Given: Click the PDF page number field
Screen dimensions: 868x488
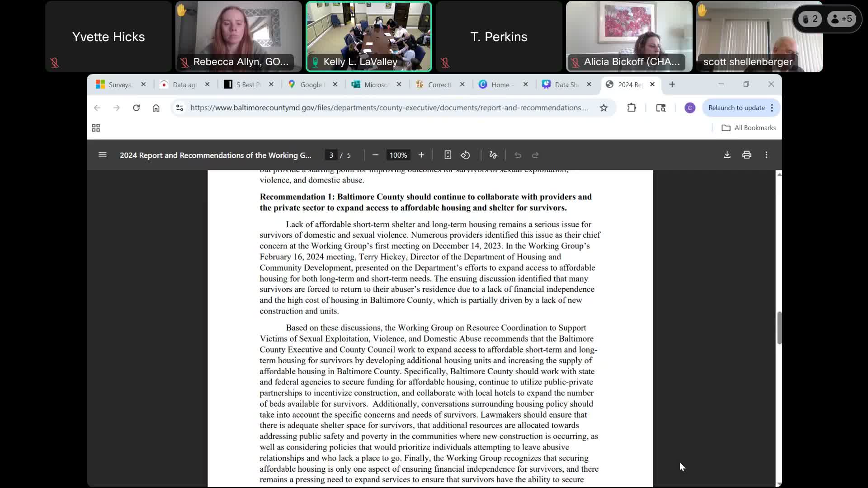Looking at the screenshot, I should tap(331, 155).
